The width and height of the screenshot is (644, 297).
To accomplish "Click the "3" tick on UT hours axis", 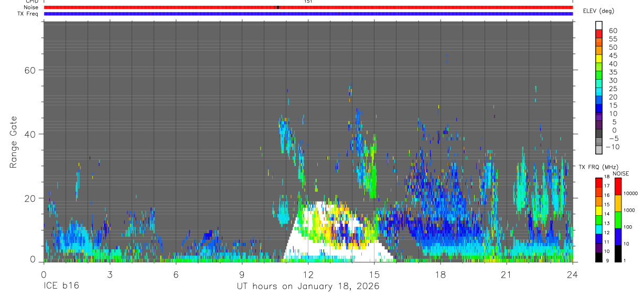I will tap(110, 275).
